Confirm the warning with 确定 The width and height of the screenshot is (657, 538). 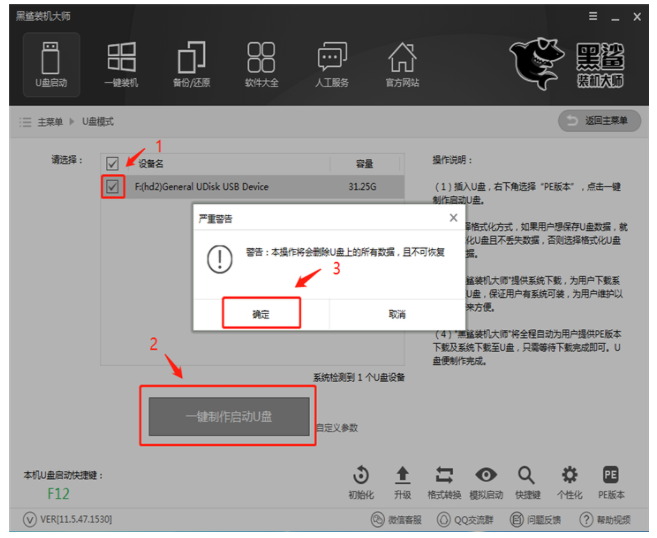point(261,314)
